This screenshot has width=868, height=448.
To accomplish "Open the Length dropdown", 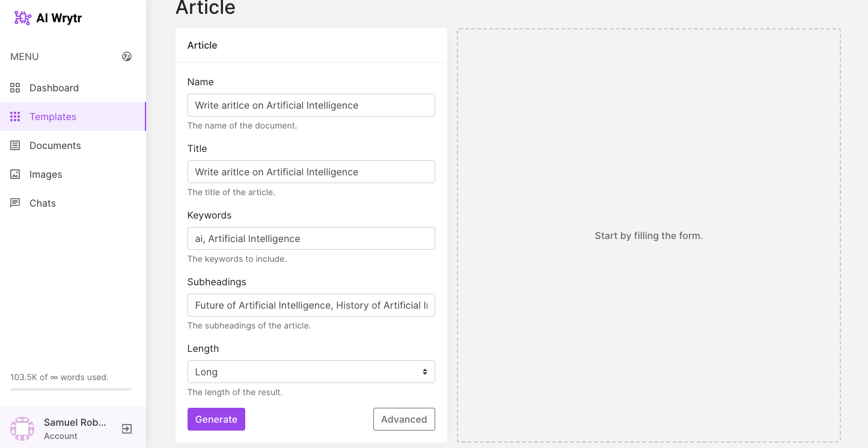I will 311,372.
